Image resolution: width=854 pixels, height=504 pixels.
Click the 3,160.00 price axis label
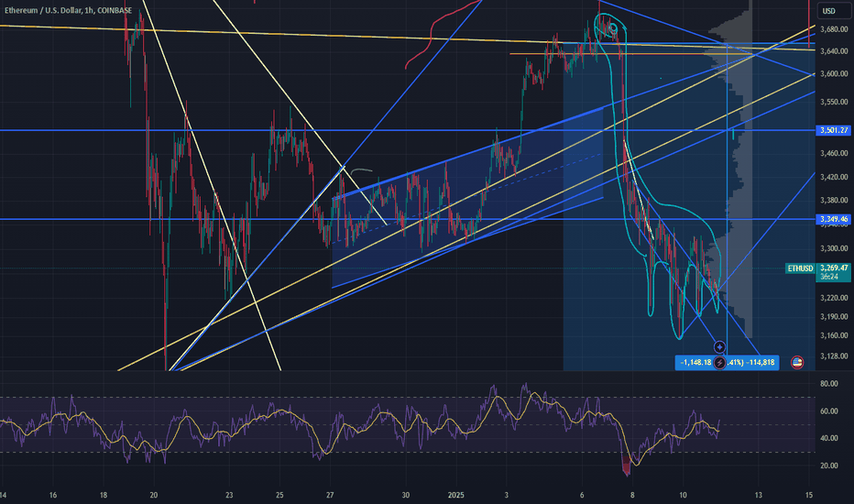pos(834,335)
